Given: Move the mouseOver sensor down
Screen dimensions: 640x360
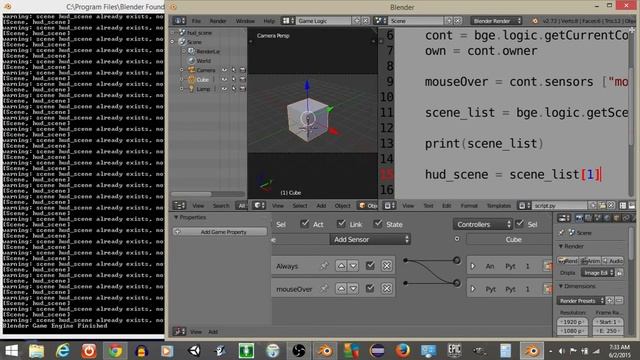Looking at the screenshot, I should pyautogui.click(x=353, y=289).
